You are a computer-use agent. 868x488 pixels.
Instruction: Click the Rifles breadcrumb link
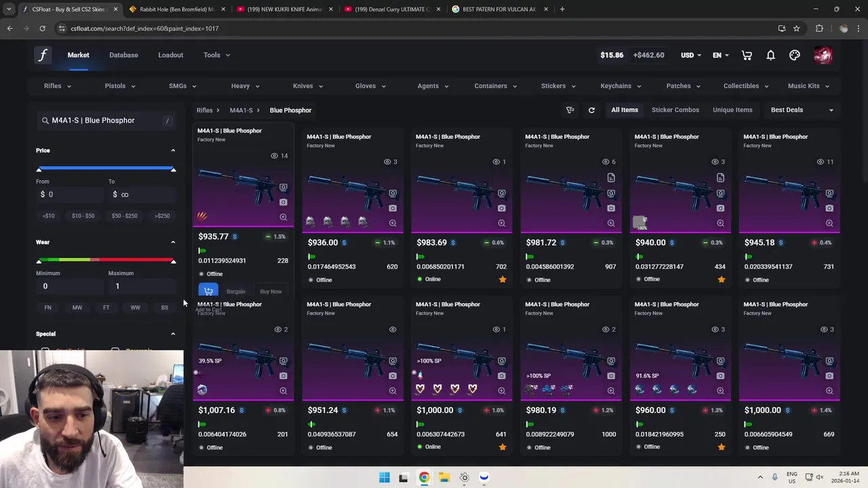[x=204, y=110]
